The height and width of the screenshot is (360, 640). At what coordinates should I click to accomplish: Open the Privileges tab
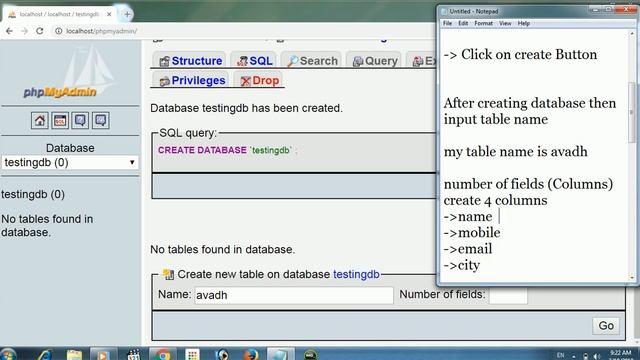[192, 80]
